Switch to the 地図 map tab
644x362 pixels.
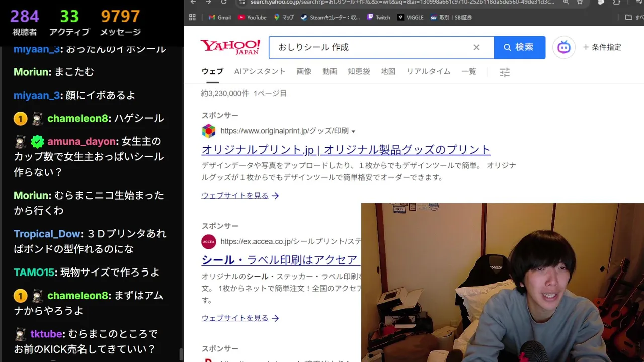tap(388, 71)
